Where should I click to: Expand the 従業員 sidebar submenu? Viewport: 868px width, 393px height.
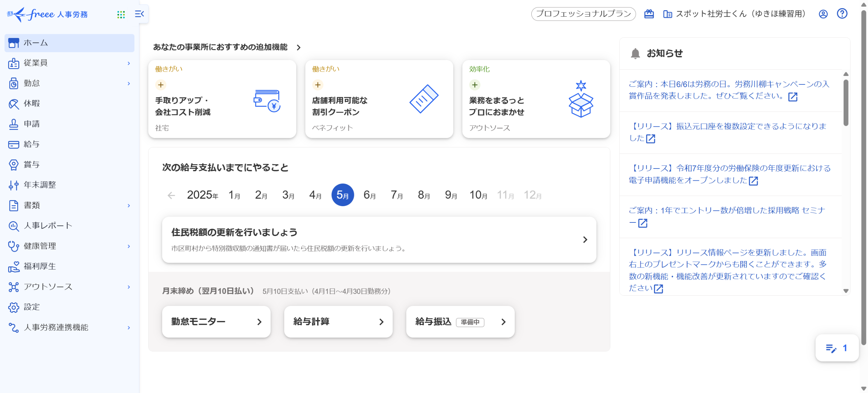tap(129, 63)
